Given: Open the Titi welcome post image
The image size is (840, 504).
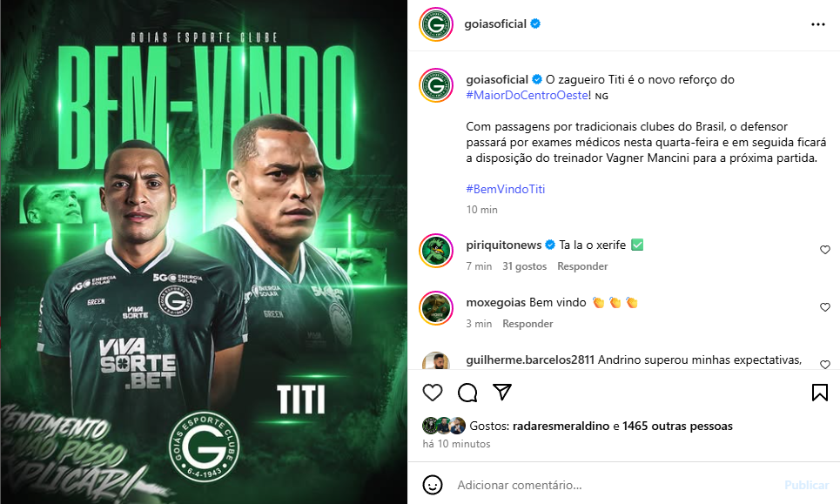Looking at the screenshot, I should [x=204, y=252].
